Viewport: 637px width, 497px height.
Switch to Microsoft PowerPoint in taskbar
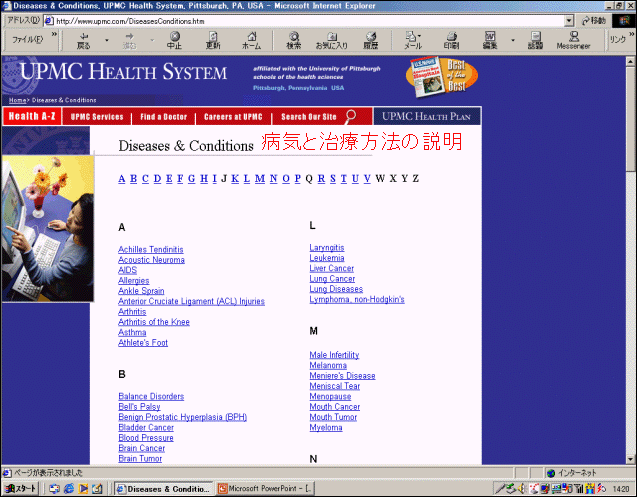[265, 488]
